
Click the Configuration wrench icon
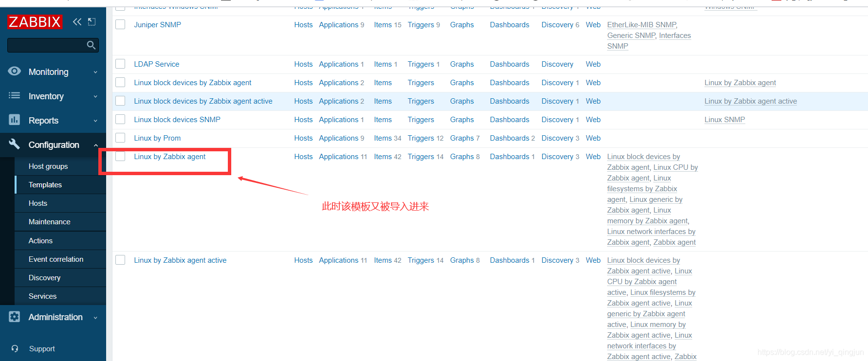point(15,144)
